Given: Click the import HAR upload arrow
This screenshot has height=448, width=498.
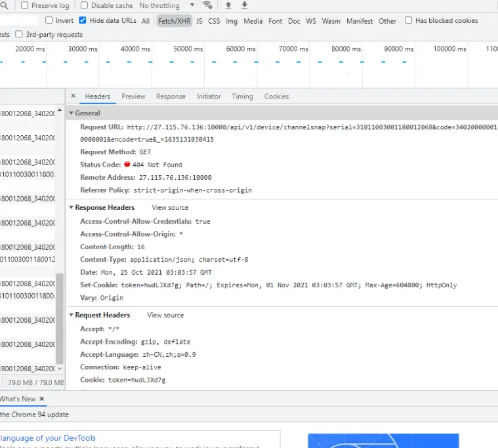Looking at the screenshot, I should [x=228, y=5].
